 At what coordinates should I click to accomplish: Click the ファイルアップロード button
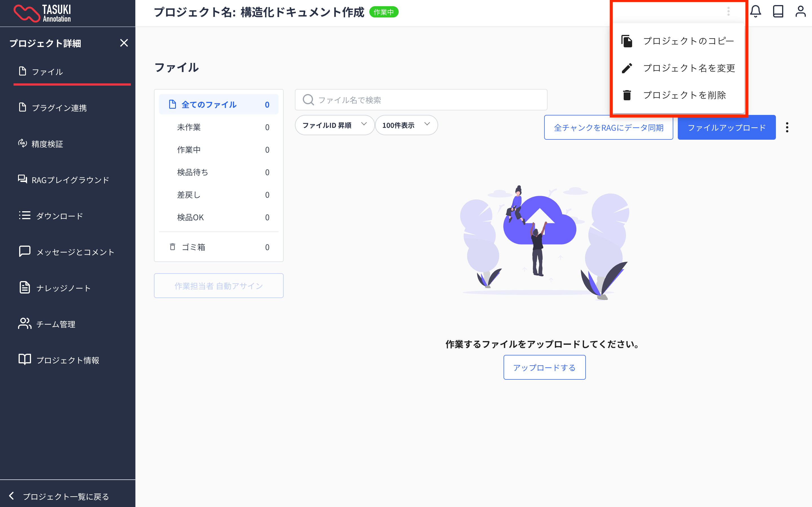(x=726, y=127)
